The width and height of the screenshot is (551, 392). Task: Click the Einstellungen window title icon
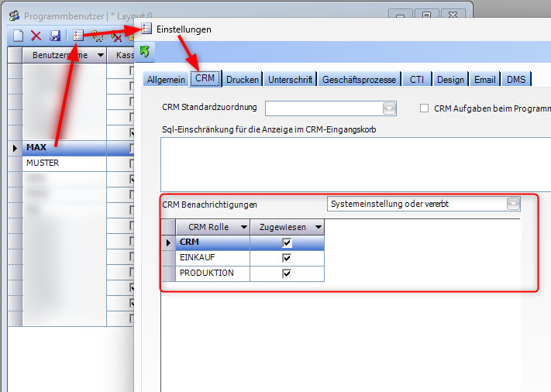tap(147, 29)
